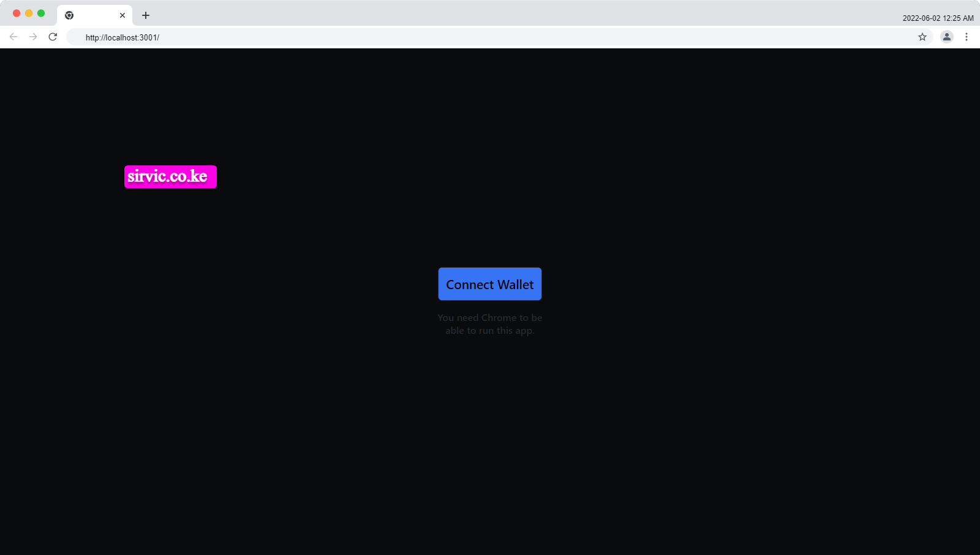
Task: Open the three-dot browser menu
Action: point(967,37)
